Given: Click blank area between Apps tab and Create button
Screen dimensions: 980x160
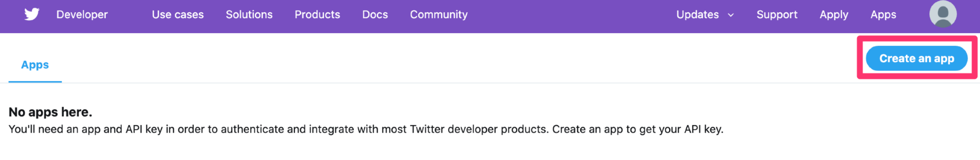Looking at the screenshot, I should 460,62.
